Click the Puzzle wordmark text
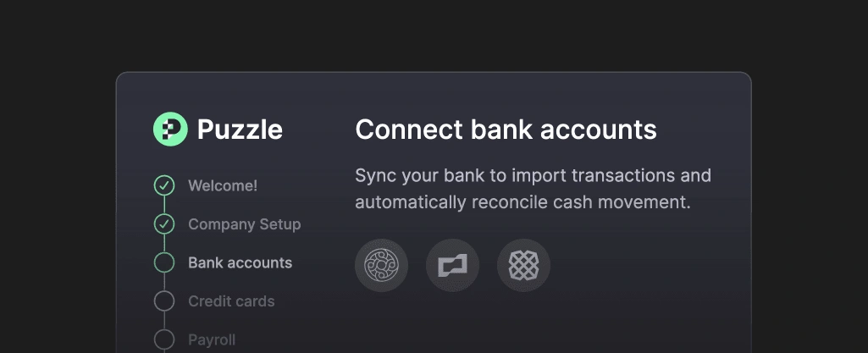Screen dimensions: 868x353 (240, 130)
